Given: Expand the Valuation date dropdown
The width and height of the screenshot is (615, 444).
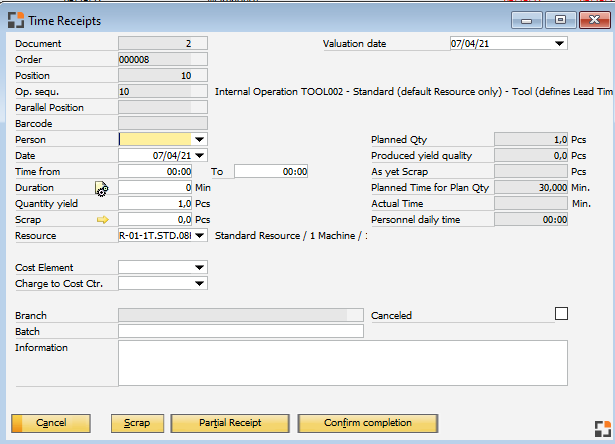Looking at the screenshot, I should tap(559, 44).
